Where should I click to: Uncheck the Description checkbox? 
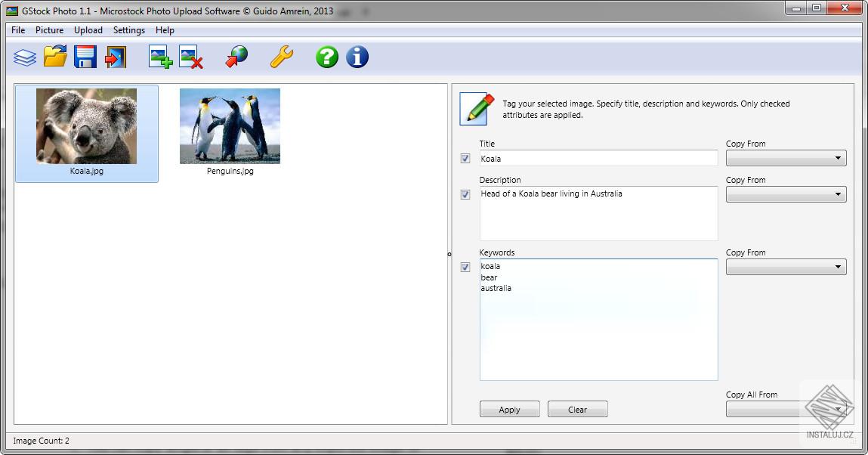click(x=465, y=194)
